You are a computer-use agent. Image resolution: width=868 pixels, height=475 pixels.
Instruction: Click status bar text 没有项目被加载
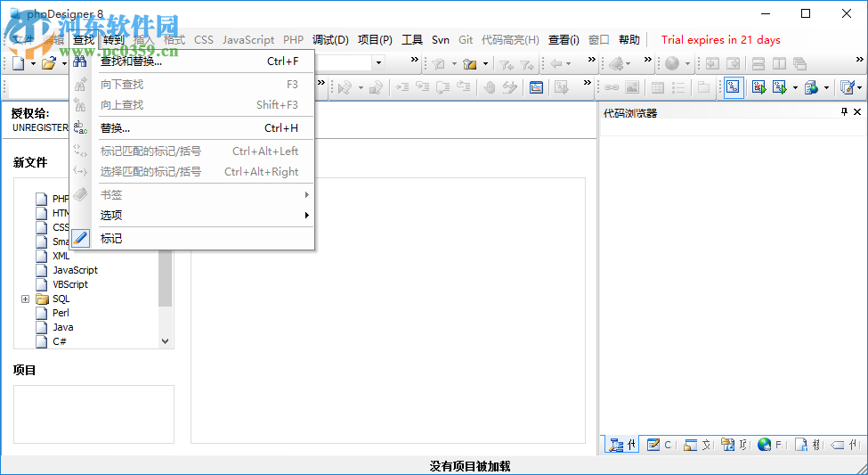[x=469, y=466]
